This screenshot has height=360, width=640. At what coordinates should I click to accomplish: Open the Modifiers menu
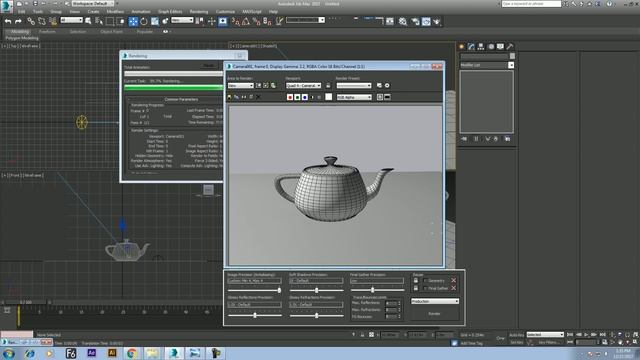pyautogui.click(x=116, y=12)
